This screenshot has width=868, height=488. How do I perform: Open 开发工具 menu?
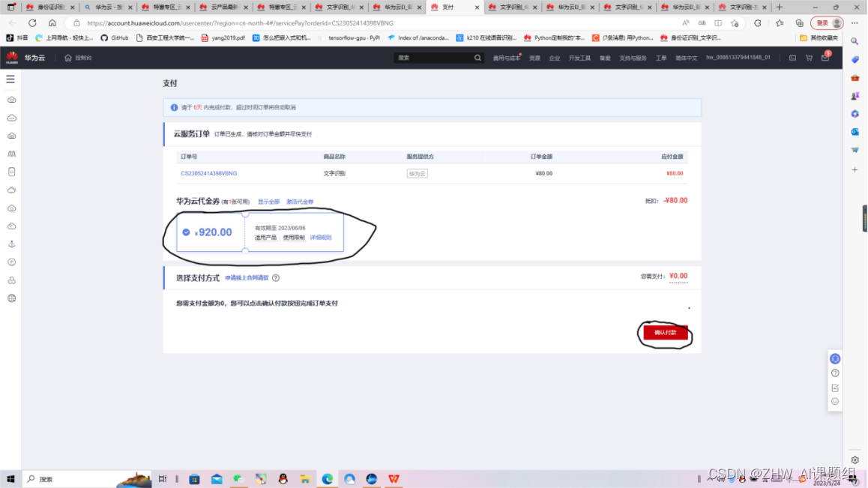click(579, 58)
